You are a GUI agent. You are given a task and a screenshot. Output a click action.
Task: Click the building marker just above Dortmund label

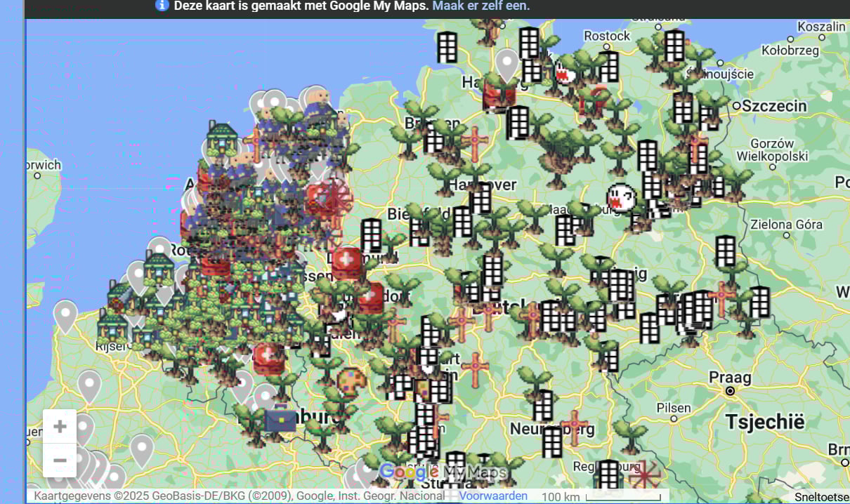(x=371, y=235)
